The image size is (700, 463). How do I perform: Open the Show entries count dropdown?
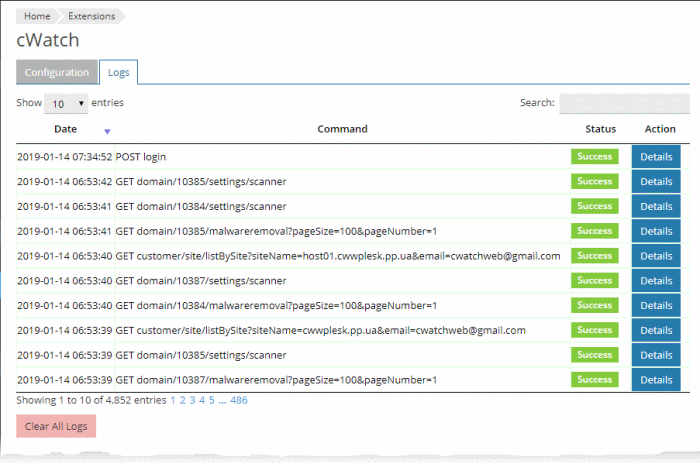[x=66, y=104]
